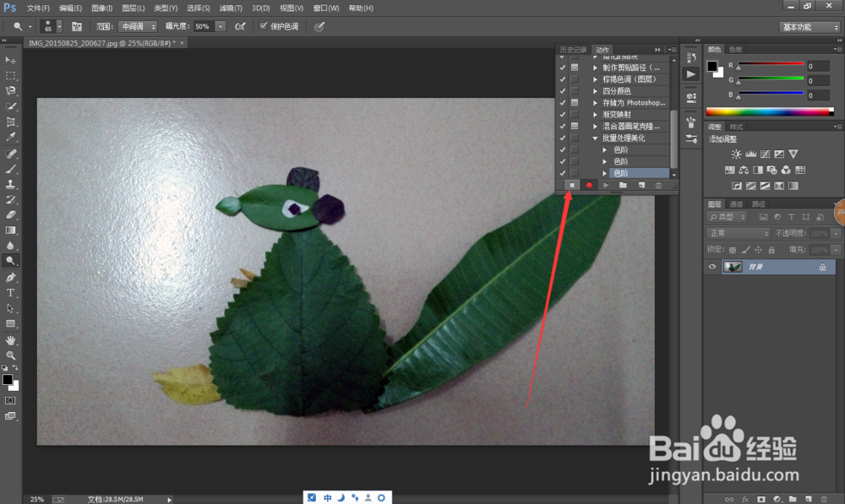
Task: Click the color spectrum ramp bar
Action: [770, 112]
